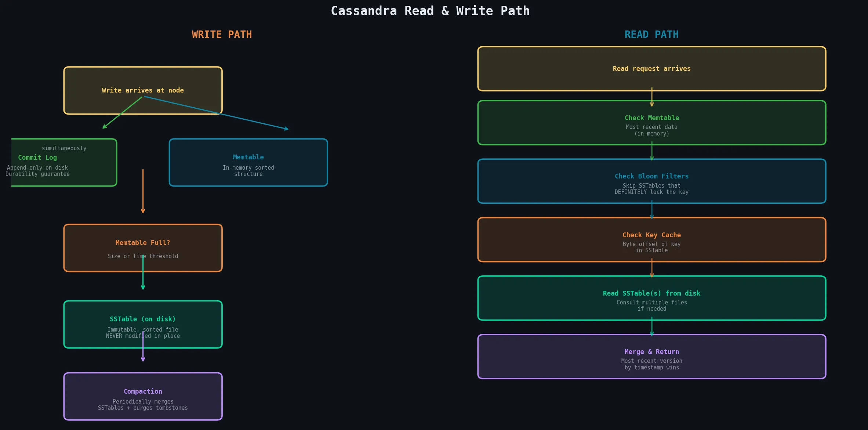This screenshot has width=868, height=430.
Task: Select the 'Check Bloom Filters' step title
Action: tap(651, 176)
